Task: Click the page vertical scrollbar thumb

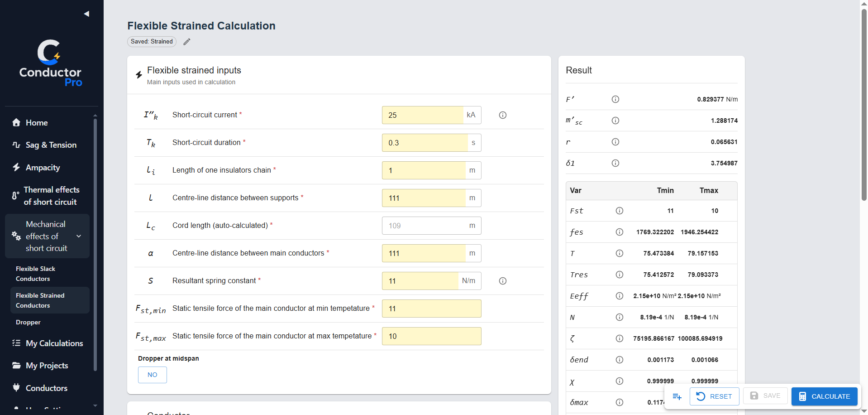Action: [864, 104]
